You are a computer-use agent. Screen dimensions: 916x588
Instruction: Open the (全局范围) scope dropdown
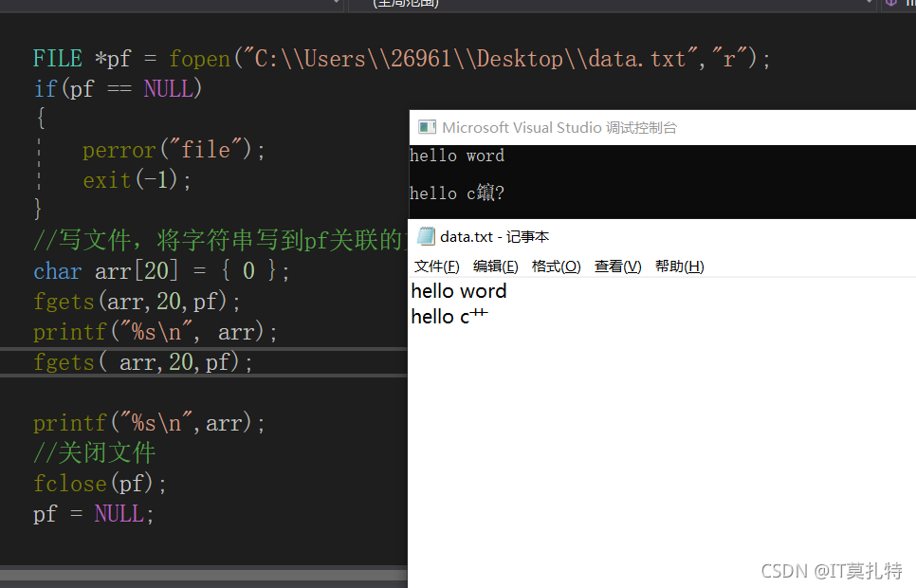pyautogui.click(x=614, y=5)
